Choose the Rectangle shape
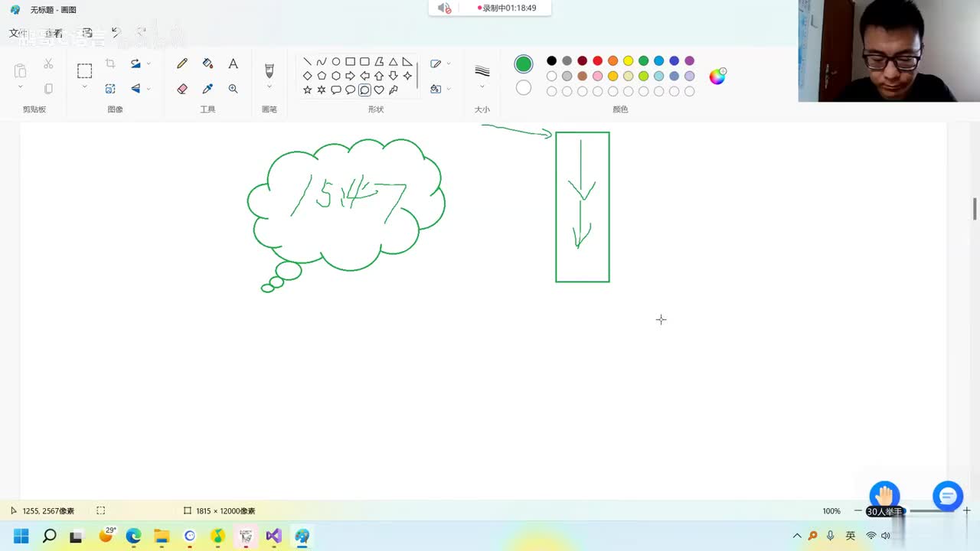980x551 pixels. (350, 62)
